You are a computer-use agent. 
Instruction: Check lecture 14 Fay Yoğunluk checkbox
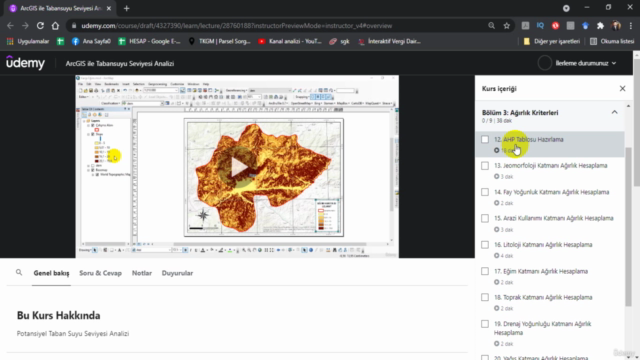pos(485,192)
